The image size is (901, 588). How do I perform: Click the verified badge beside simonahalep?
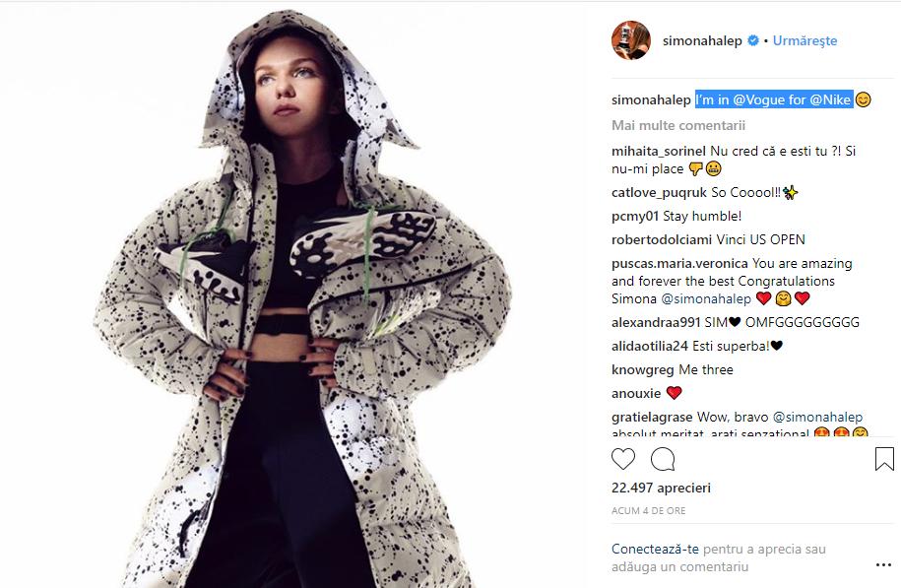[753, 40]
